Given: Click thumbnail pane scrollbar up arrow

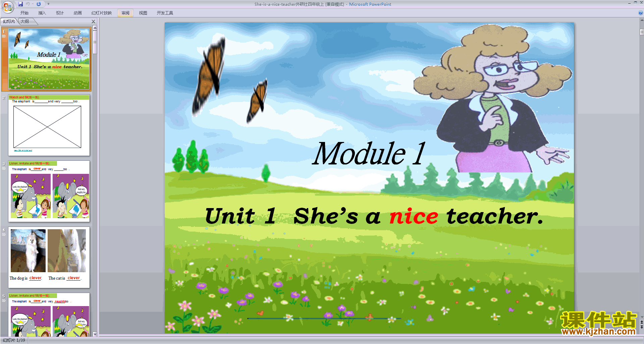Looking at the screenshot, I should click(x=95, y=28).
